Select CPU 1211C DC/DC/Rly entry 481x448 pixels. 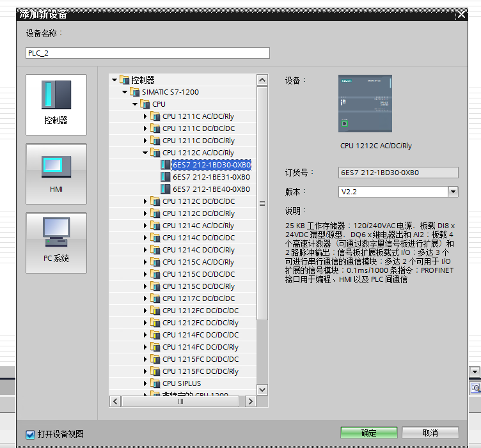198,141
